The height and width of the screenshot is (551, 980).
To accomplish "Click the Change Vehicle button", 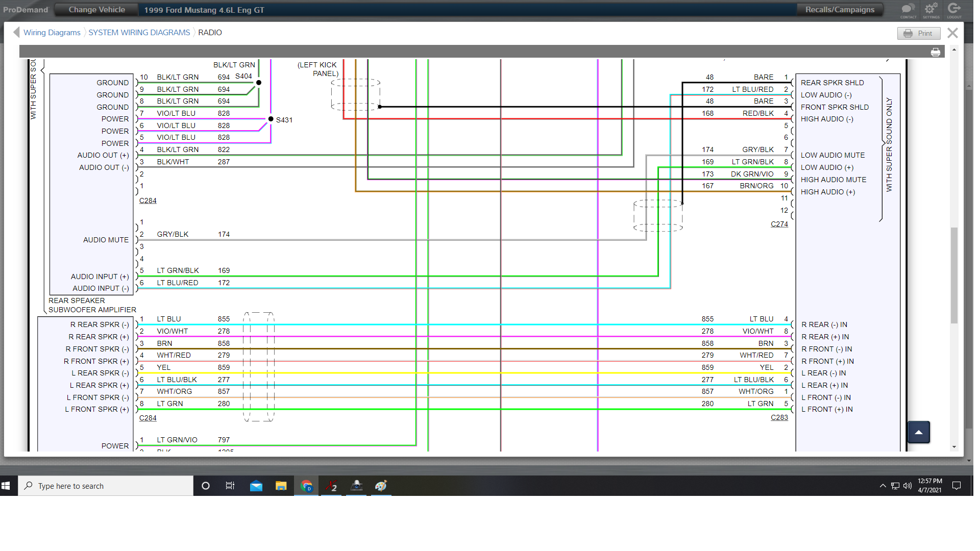I will (x=96, y=10).
